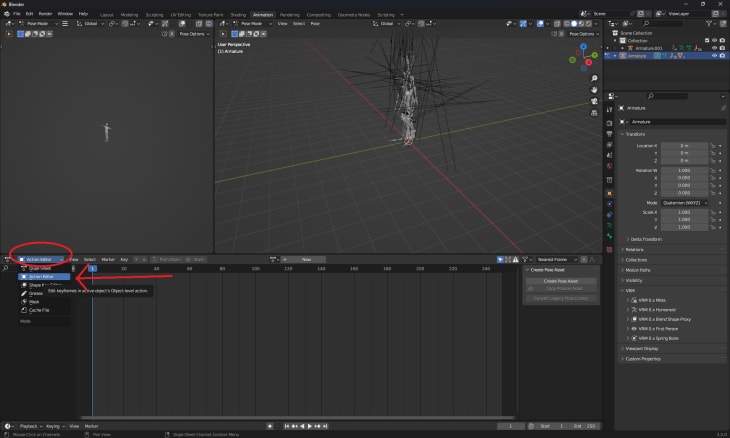Open the rotation Mode Quaternion dropdown
Screen dimensions: 730x438
tap(685, 202)
